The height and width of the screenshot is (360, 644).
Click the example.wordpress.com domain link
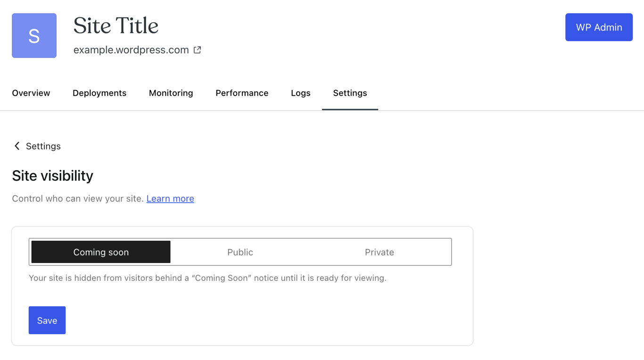[x=131, y=49]
